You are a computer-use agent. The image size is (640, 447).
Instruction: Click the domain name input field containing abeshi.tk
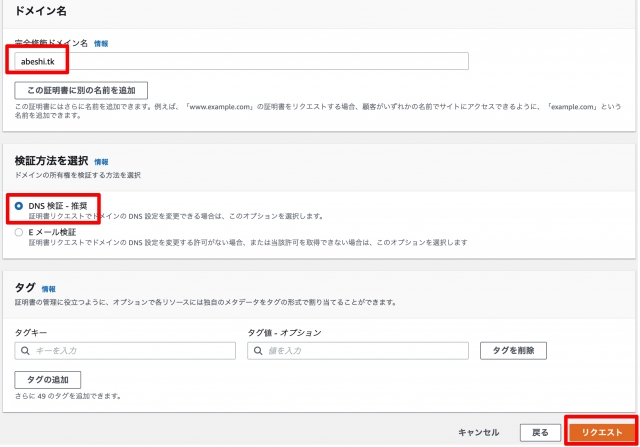241,61
